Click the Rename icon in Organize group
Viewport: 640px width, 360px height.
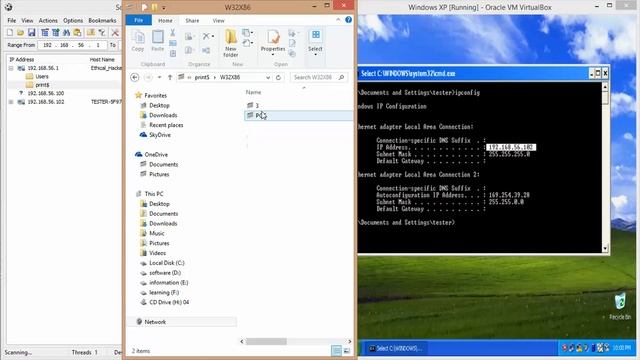206,51
